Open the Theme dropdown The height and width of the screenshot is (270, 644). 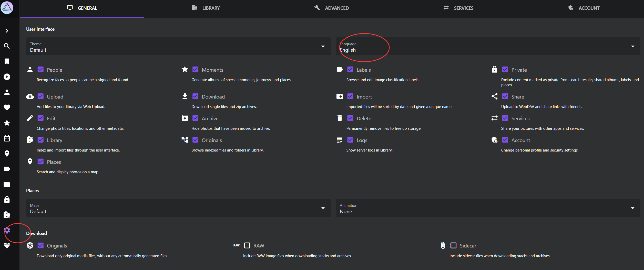pos(178,47)
